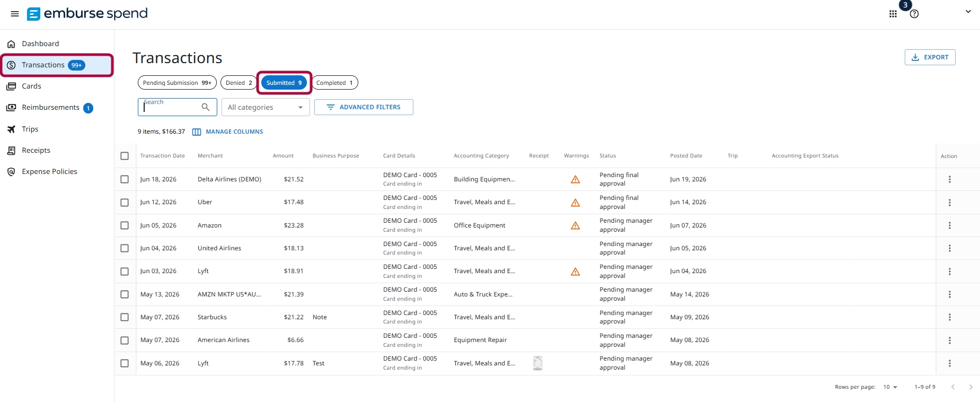Open Reimbursements in sidebar
Screen dimensions: 980x402
50,108
